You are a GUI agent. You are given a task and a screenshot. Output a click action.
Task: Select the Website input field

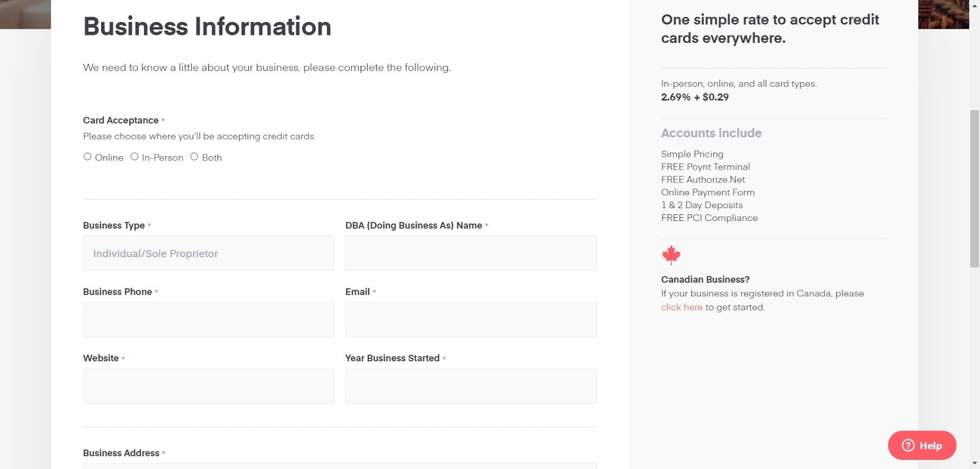click(209, 386)
